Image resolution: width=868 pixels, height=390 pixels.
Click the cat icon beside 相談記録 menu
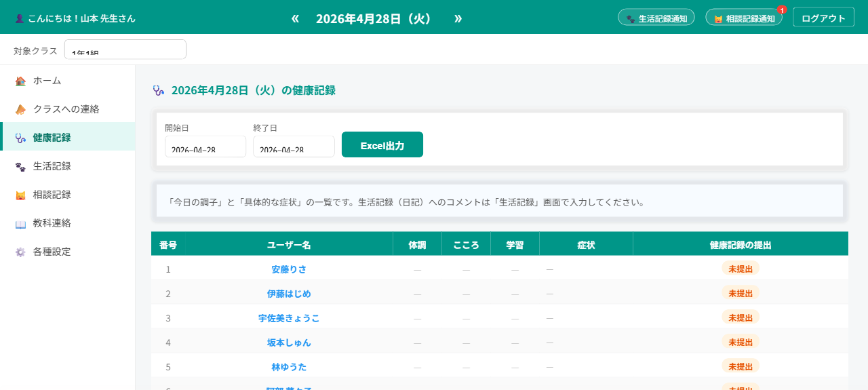[x=20, y=195]
